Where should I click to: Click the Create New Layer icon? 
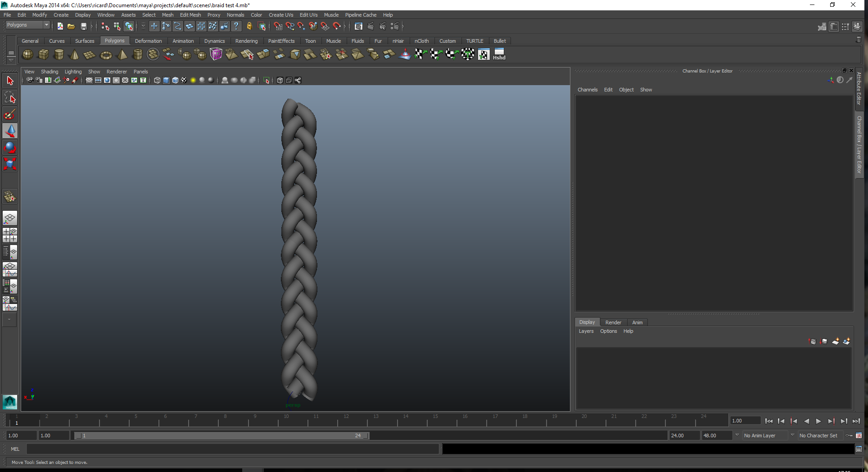click(835, 341)
